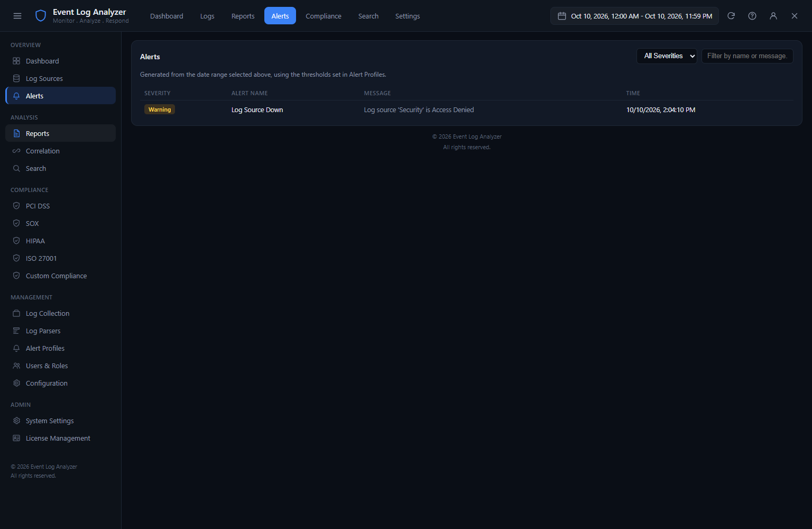Click the Configuration gear icon
The image size is (812, 529).
(x=16, y=383)
